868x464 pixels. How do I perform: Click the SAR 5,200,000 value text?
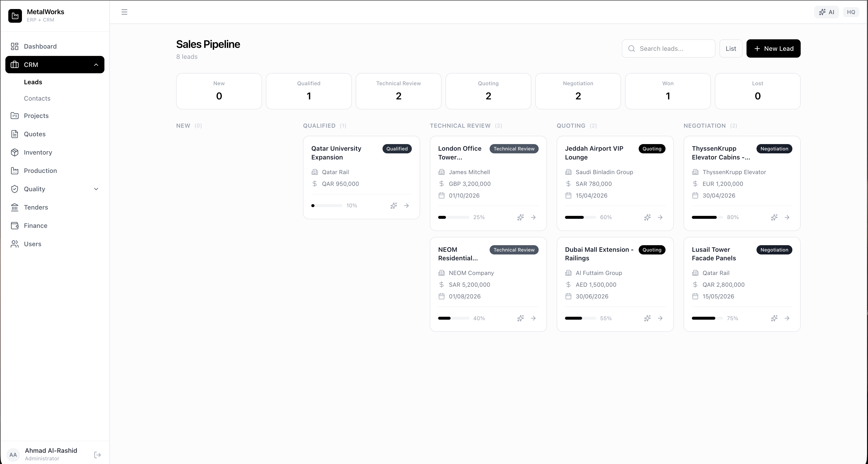pos(469,285)
